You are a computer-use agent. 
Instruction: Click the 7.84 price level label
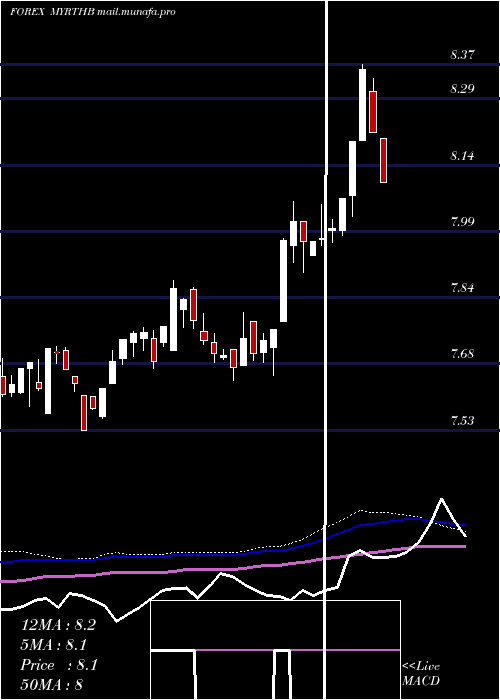tap(462, 288)
